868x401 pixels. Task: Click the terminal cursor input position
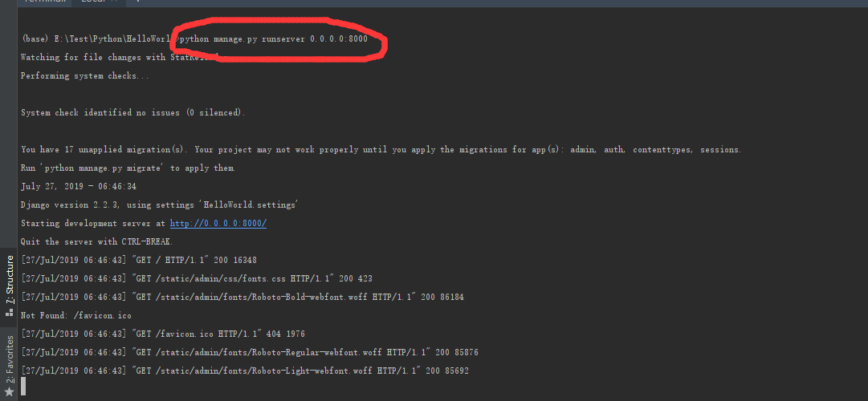24,387
